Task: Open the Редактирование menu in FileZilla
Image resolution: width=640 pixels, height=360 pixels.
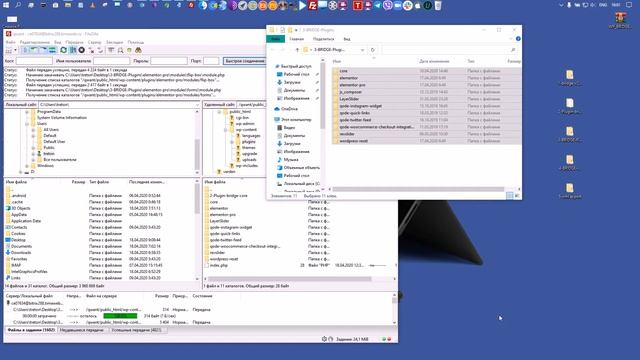Action: pos(35,42)
